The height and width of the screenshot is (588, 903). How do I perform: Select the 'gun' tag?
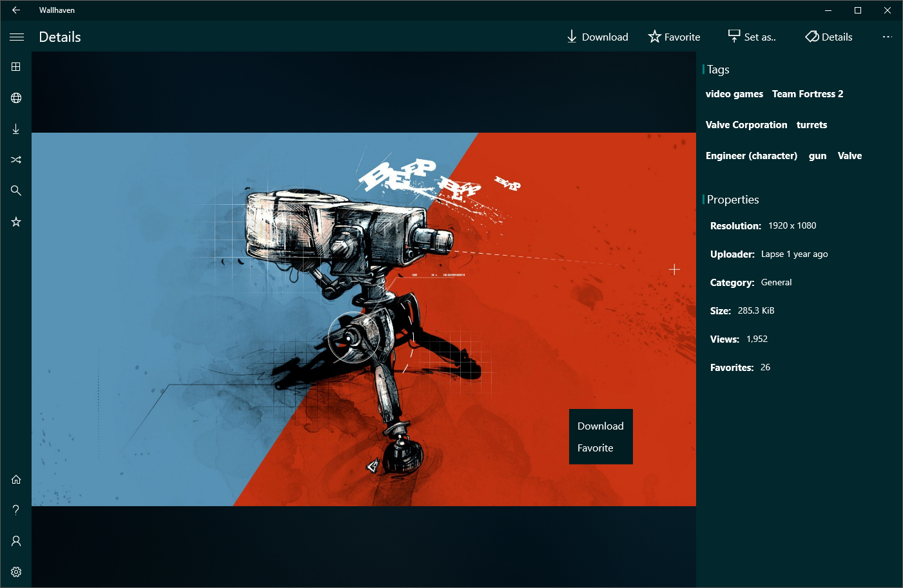point(817,156)
